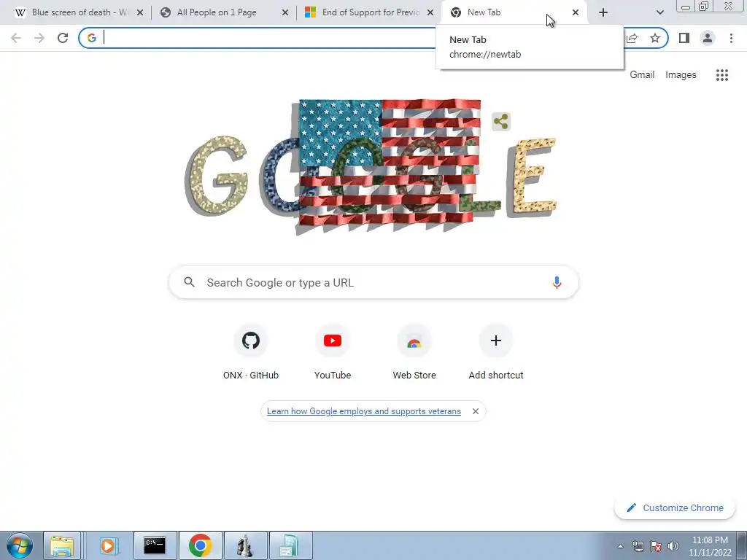The height and width of the screenshot is (560, 747).
Task: Open the veterans support link
Action: click(364, 411)
